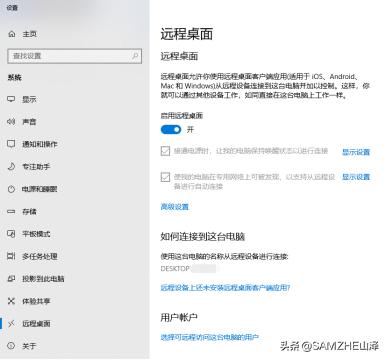The width and height of the screenshot is (387, 360).
Task: Click 显示设置 link beside the power checkbox
Action: pyautogui.click(x=356, y=152)
